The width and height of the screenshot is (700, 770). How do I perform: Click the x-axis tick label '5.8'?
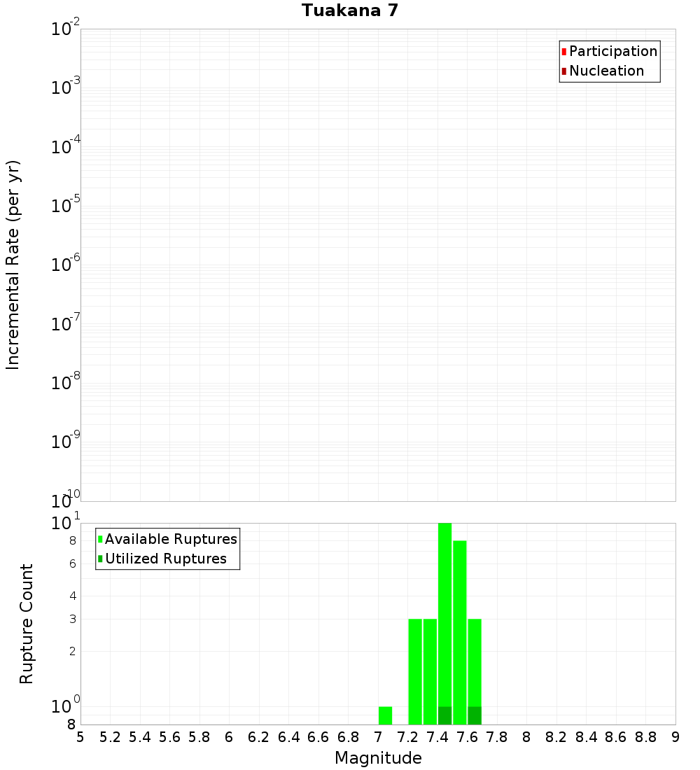(x=199, y=738)
